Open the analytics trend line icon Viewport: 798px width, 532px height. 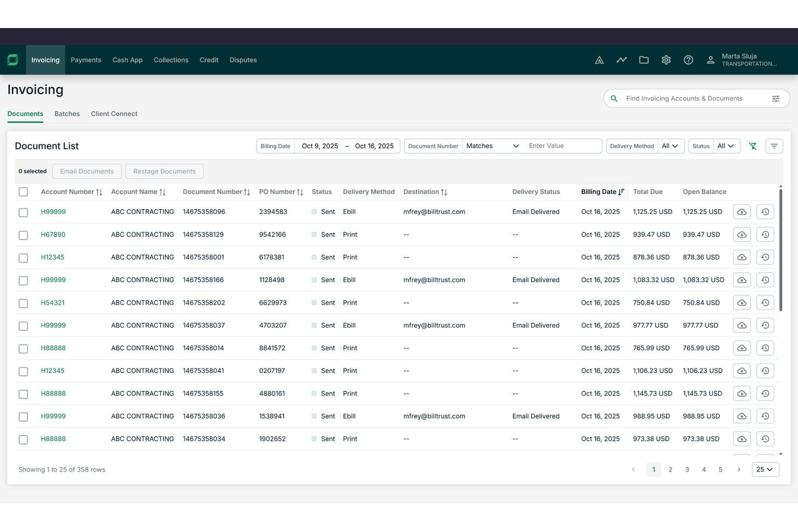click(622, 60)
